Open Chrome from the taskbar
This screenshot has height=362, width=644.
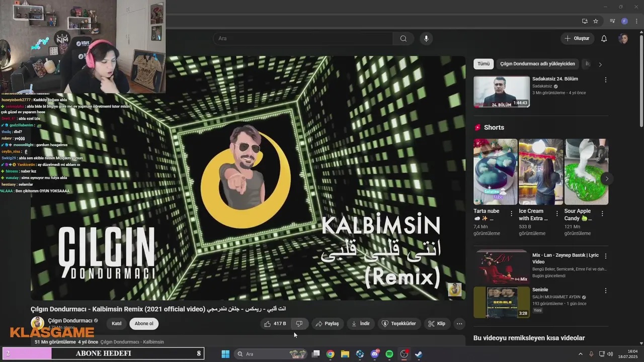pyautogui.click(x=330, y=354)
